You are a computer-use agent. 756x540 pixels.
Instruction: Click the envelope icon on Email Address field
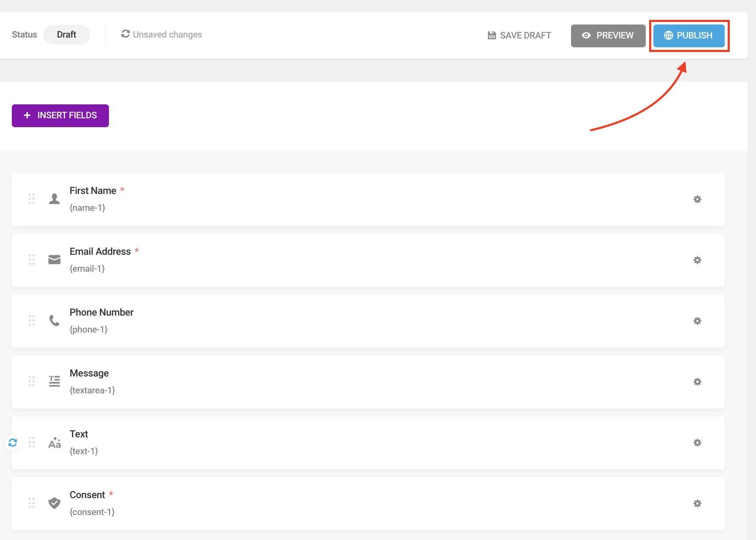click(x=54, y=259)
